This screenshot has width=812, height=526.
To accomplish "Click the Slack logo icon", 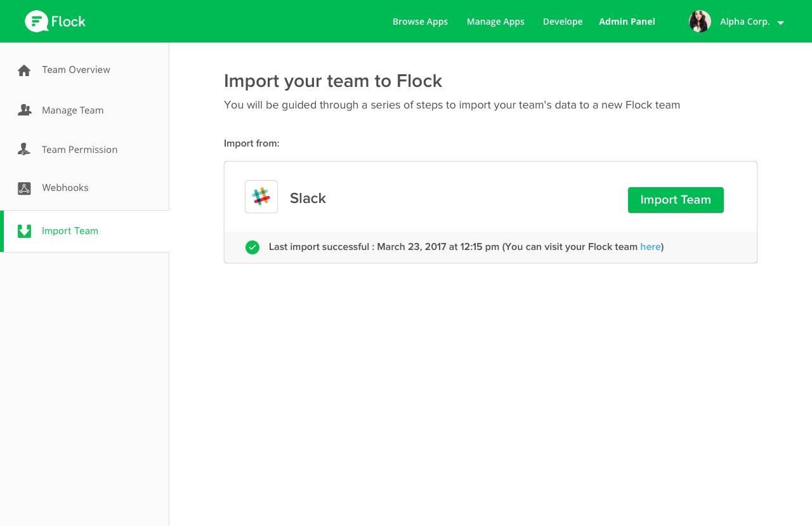I will [x=261, y=197].
